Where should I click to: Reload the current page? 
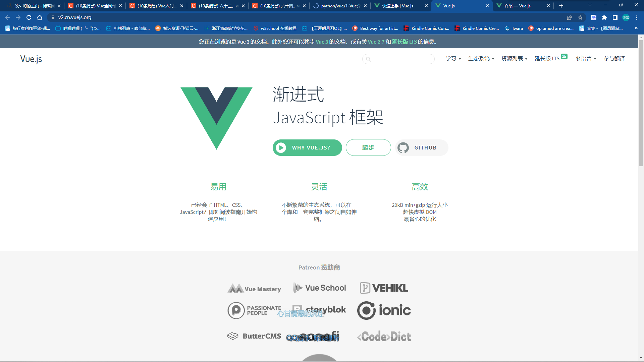[x=29, y=17]
